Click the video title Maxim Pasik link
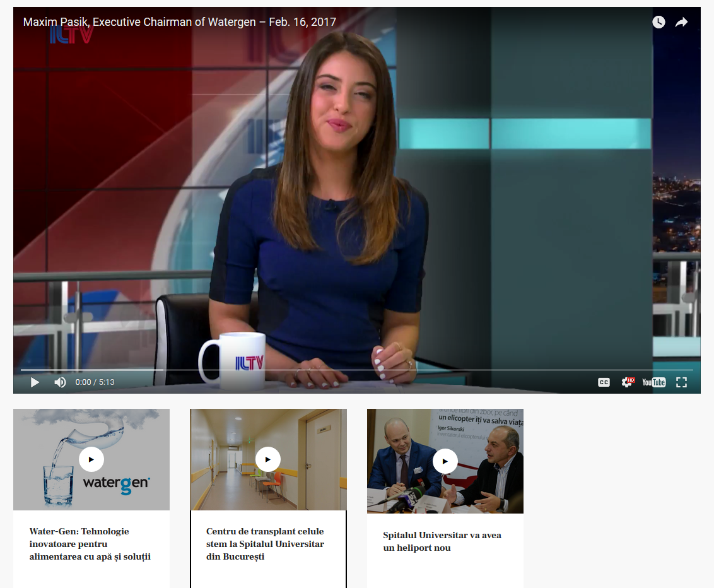Viewport: 714px width, 588px height. (x=179, y=23)
